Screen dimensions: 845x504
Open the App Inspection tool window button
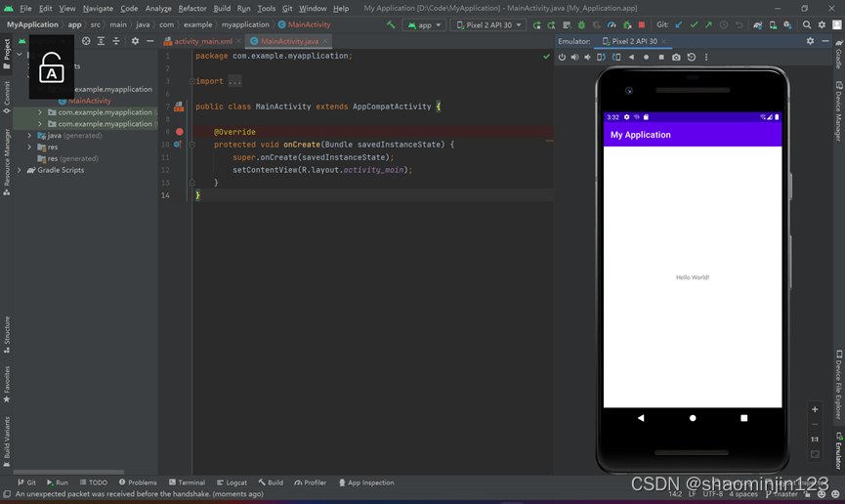[x=366, y=483]
